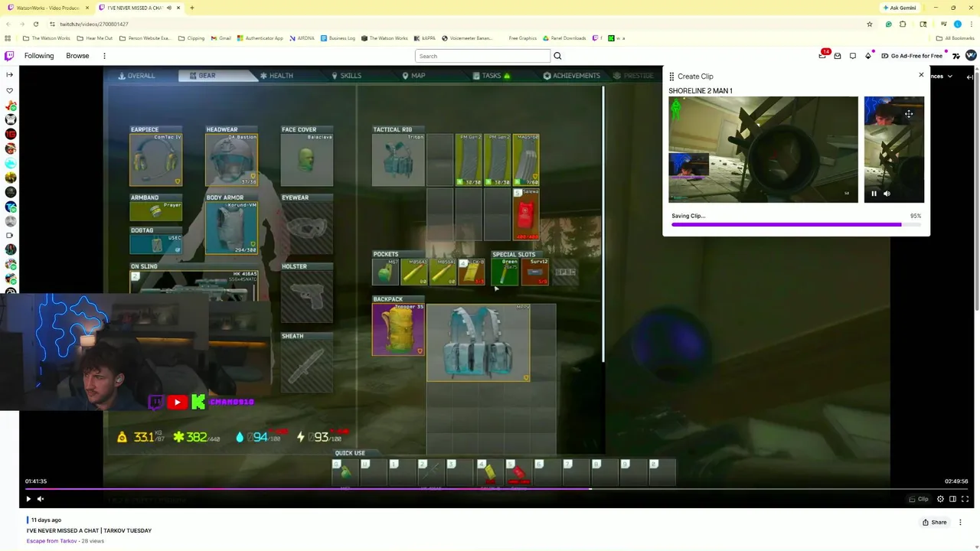This screenshot has height=551, width=980.
Task: Open the browser extensions puzzle icon
Action: [903, 24]
